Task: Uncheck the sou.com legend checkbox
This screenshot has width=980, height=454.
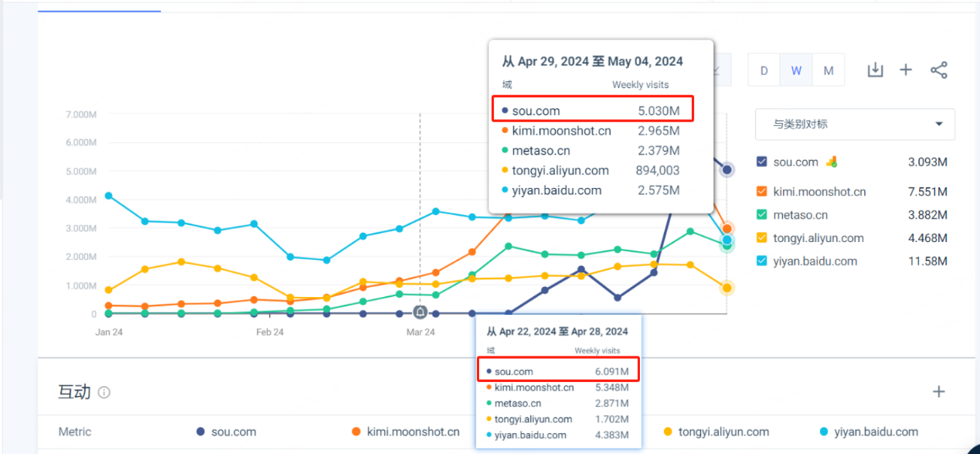Action: coord(762,162)
